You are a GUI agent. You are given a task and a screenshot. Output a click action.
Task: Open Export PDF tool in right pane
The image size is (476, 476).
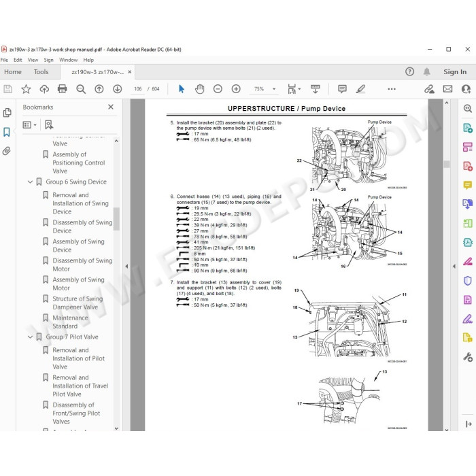click(468, 128)
